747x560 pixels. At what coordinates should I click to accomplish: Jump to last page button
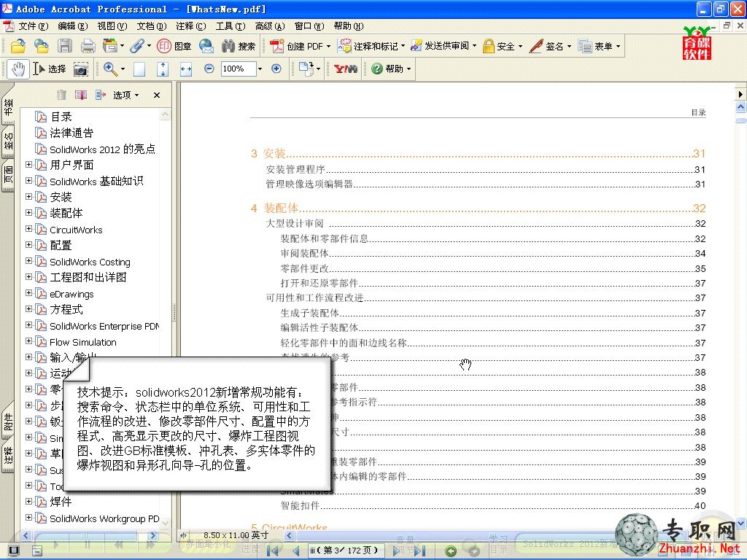coord(419,551)
